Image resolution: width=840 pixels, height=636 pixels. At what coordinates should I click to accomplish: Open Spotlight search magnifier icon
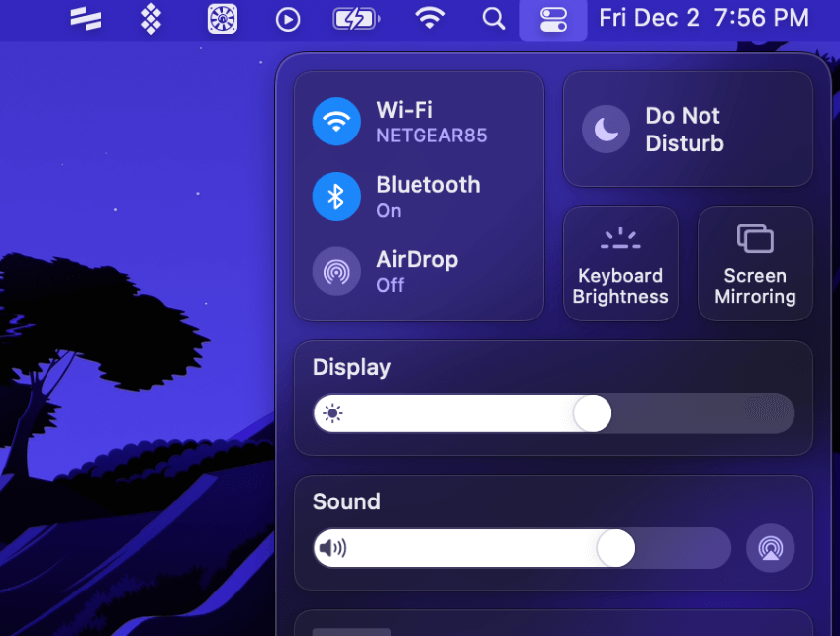point(494,19)
